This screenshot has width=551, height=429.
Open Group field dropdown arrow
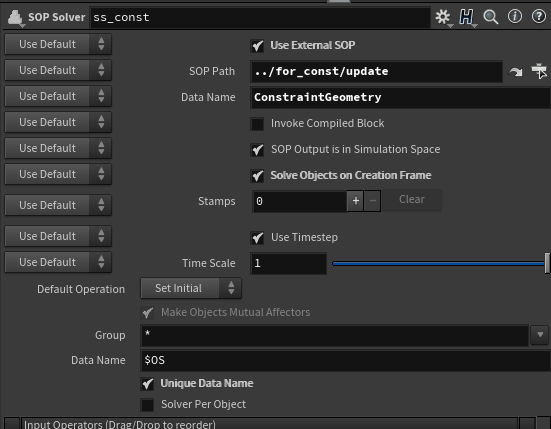pyautogui.click(x=540, y=335)
